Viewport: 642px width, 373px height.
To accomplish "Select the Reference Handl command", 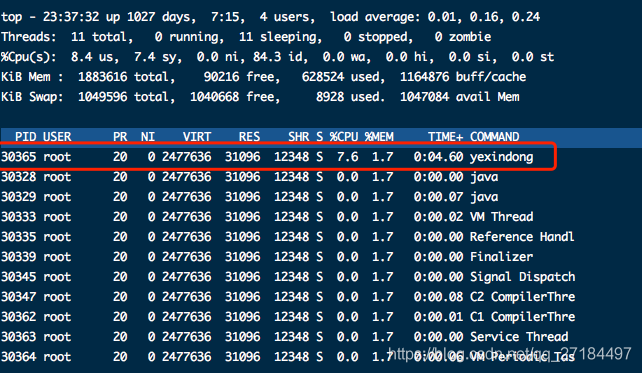I will pyautogui.click(x=522, y=237).
